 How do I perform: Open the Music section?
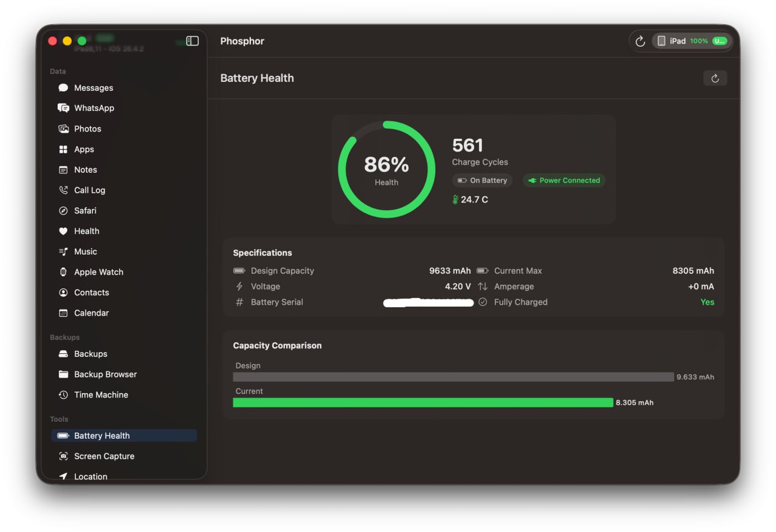coord(124,251)
